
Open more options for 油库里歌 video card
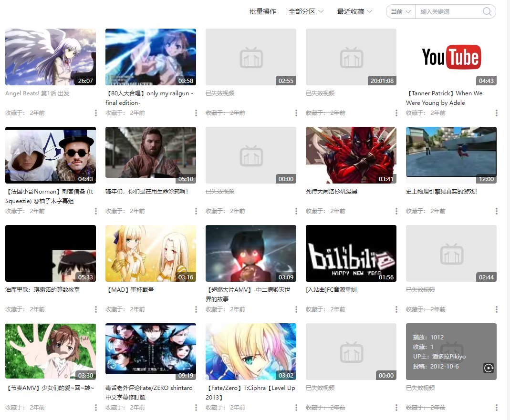click(x=95, y=309)
